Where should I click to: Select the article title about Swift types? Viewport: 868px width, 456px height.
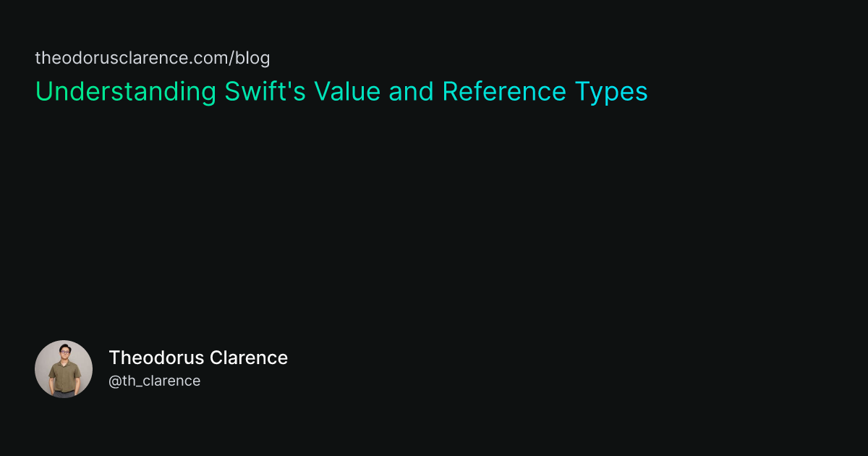tap(341, 93)
